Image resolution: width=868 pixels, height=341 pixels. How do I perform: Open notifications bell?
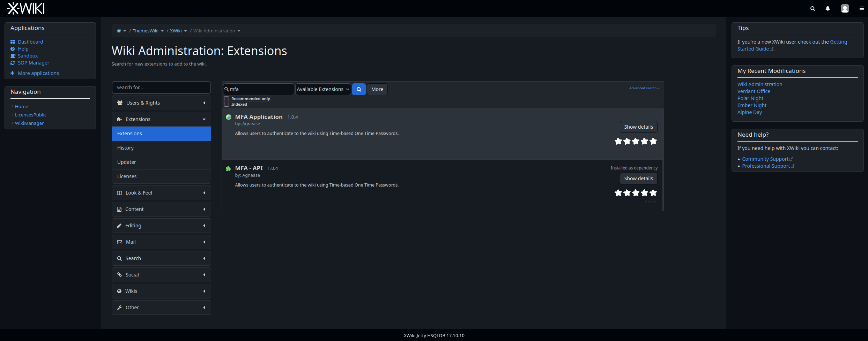[828, 9]
